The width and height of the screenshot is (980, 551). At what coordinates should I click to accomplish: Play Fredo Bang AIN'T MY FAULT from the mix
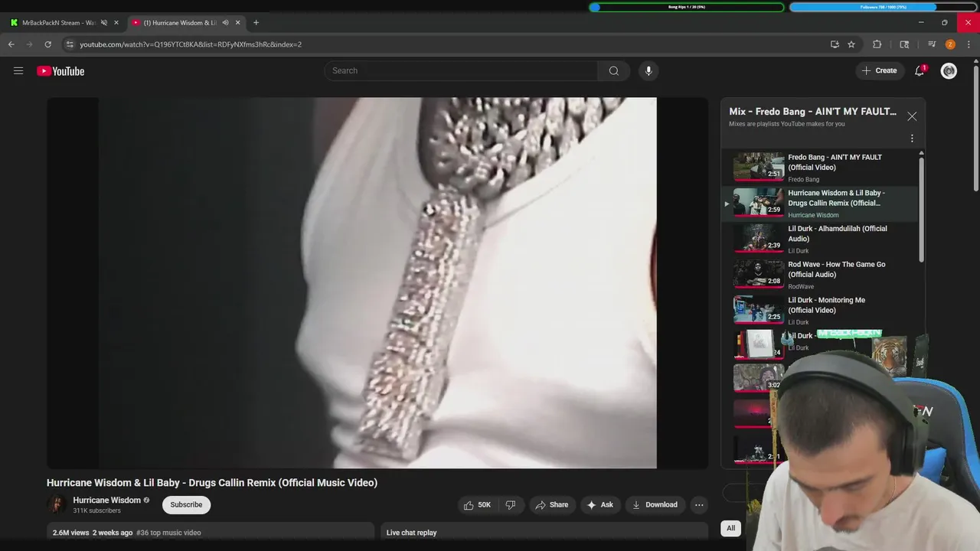coord(819,168)
